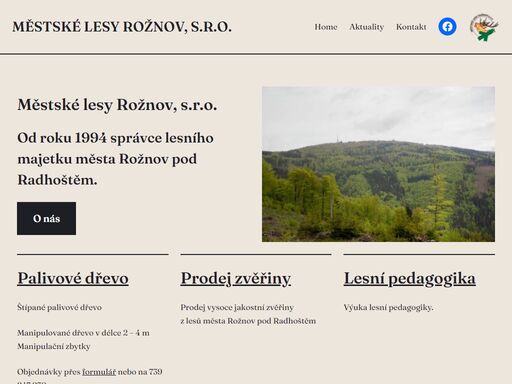Click the Prodej vysoce jakostní zvěřiny text
The width and height of the screenshot is (512, 384).
coord(237,307)
